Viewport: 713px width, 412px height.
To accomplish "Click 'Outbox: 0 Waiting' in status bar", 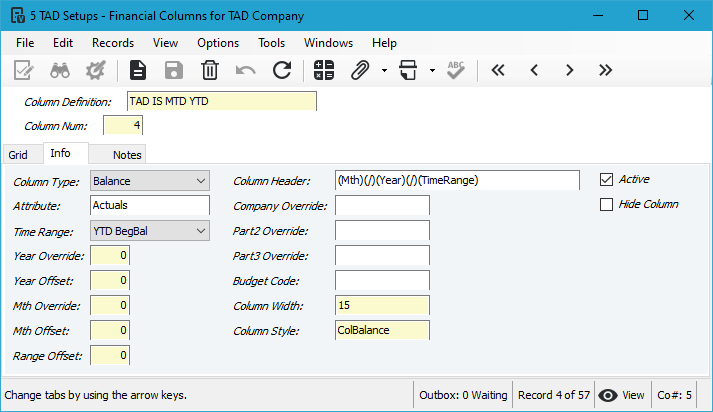I will pyautogui.click(x=463, y=395).
